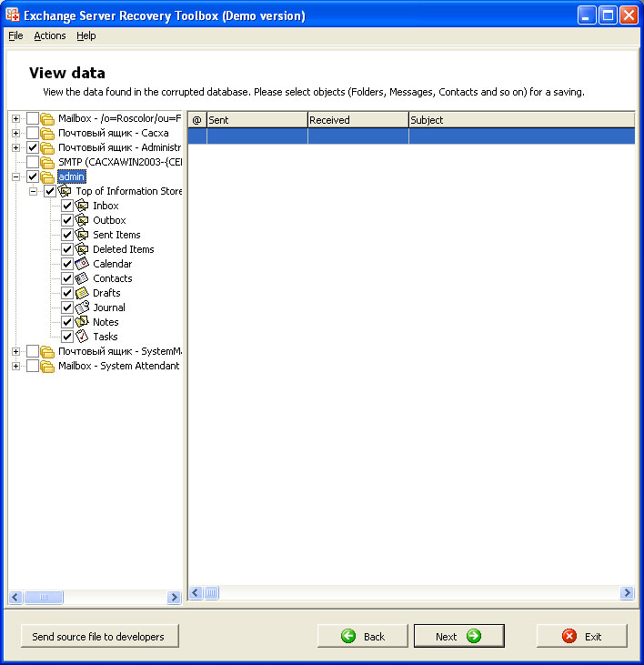The height and width of the screenshot is (665, 644).
Task: Click the Deleted Items folder icon
Action: (82, 249)
